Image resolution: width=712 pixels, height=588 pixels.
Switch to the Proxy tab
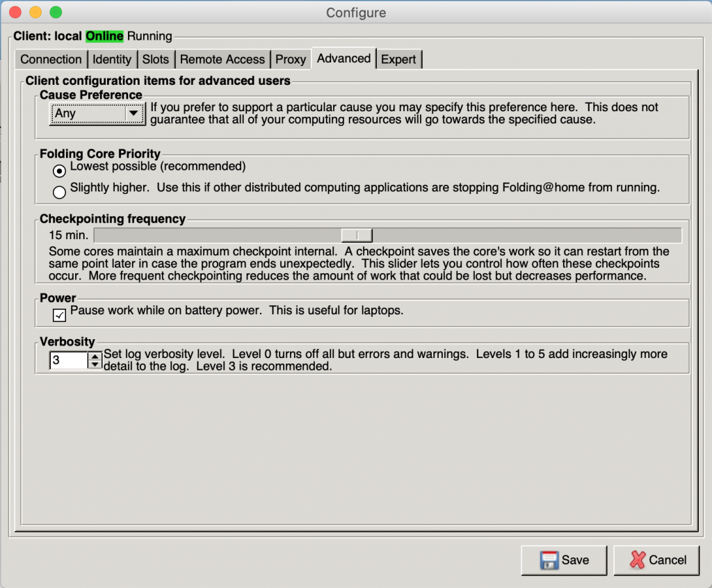click(291, 60)
